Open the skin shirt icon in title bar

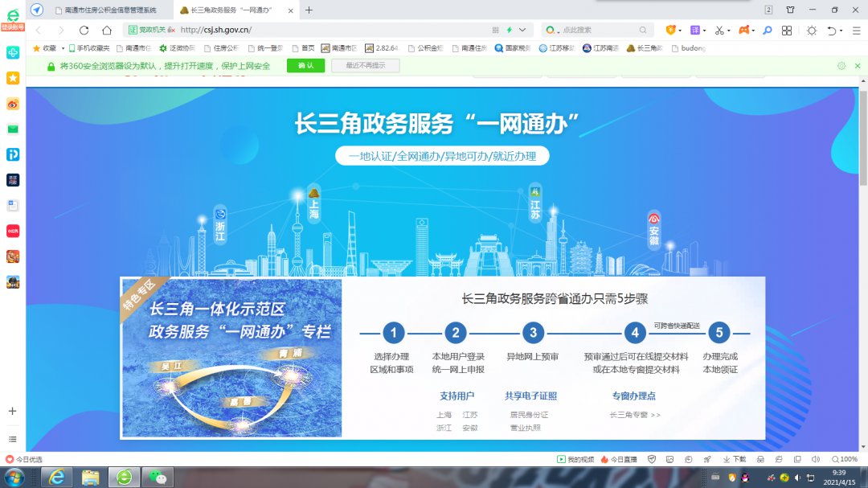click(791, 10)
